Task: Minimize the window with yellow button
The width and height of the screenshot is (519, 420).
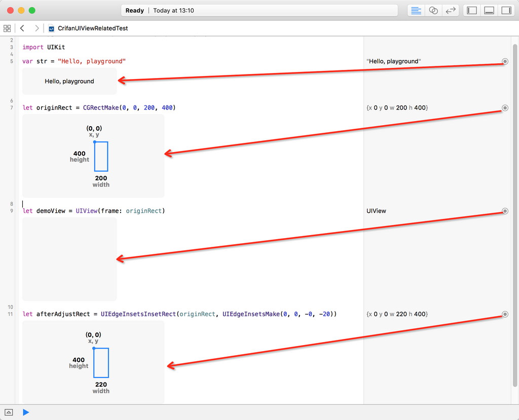Action: [21, 11]
